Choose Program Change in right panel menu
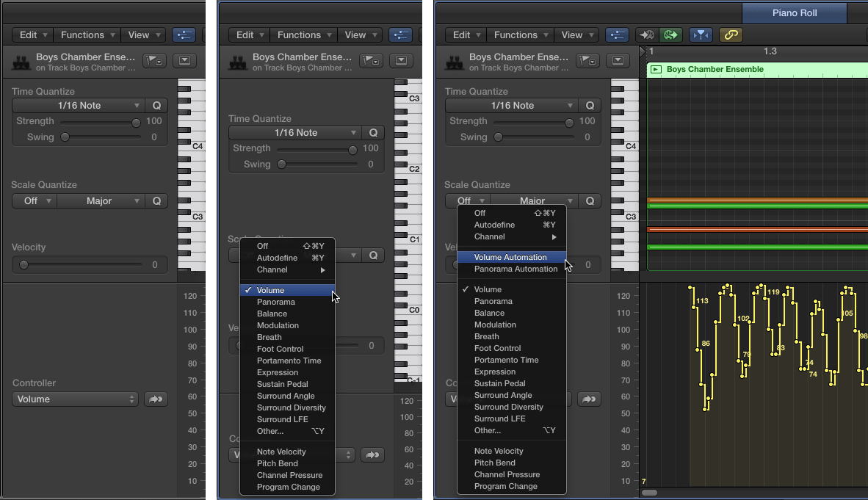Screen dimensions: 868x500 [x=512, y=486]
